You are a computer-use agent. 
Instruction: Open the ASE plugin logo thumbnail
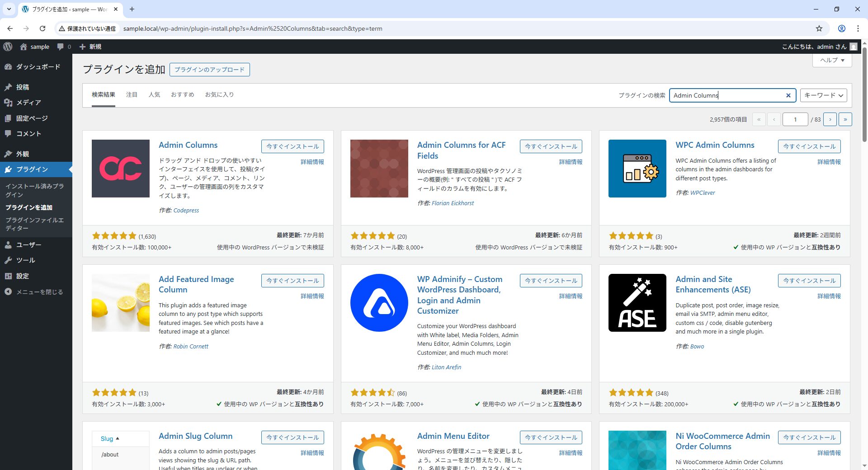point(637,303)
